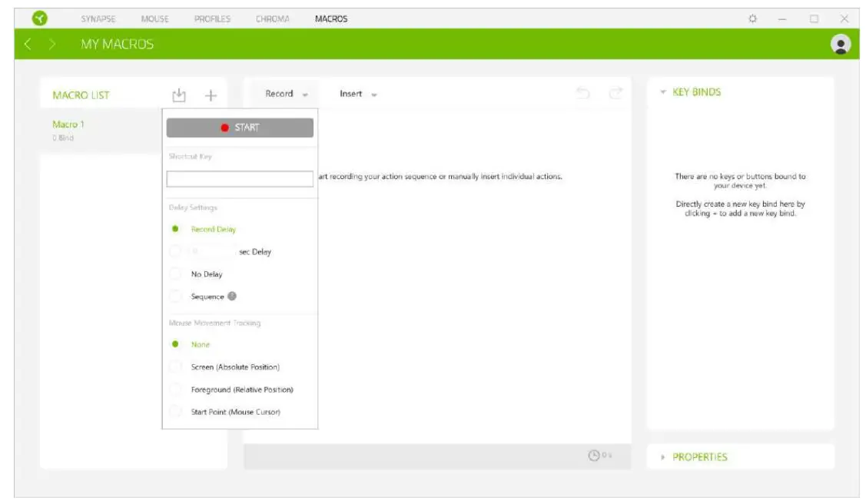The height and width of the screenshot is (504, 866).
Task: Expand the Properties section
Action: pyautogui.click(x=662, y=457)
